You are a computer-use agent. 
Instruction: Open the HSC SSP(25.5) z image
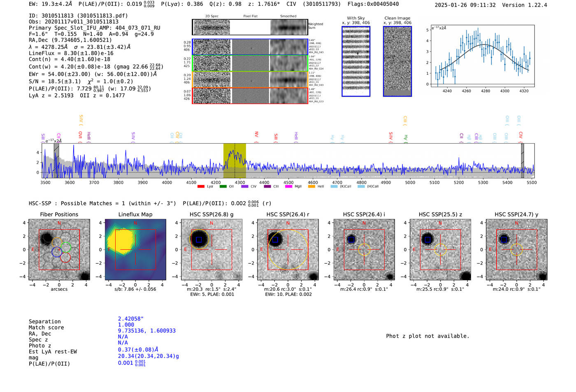[440, 250]
